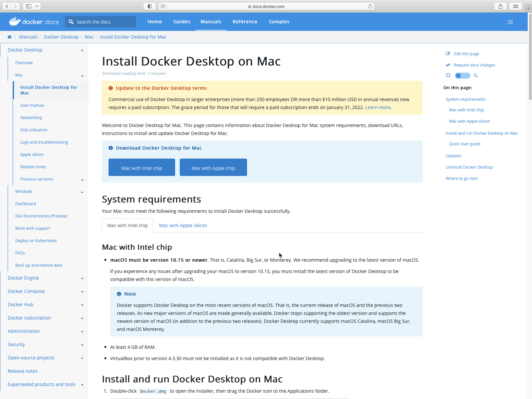
Task: Expand Previous versions in the sidebar
Action: point(82,180)
